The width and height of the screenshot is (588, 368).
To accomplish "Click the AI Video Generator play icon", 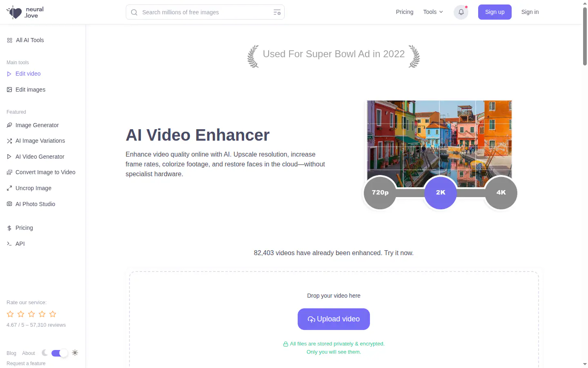I will coord(9,157).
